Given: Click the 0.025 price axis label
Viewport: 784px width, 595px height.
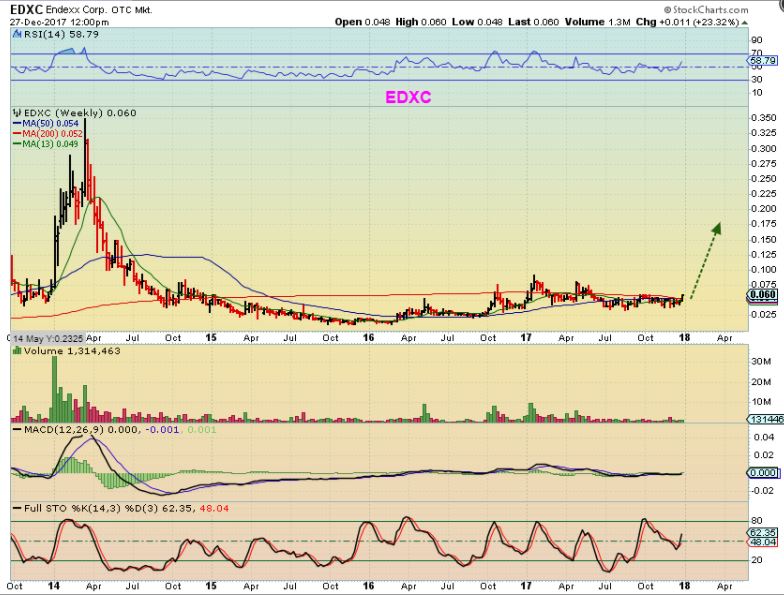Looking at the screenshot, I should 764,314.
